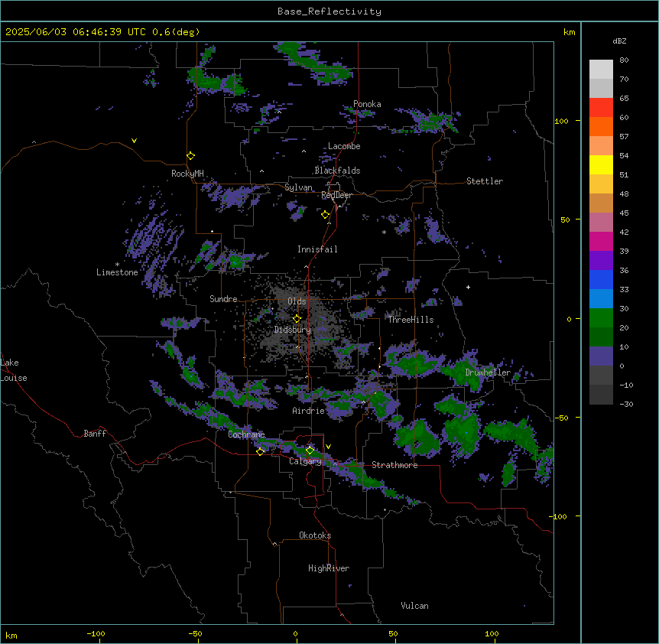The image size is (659, 644).
Task: Click the -50 tick on the horizontal axis
Action: coord(195,633)
